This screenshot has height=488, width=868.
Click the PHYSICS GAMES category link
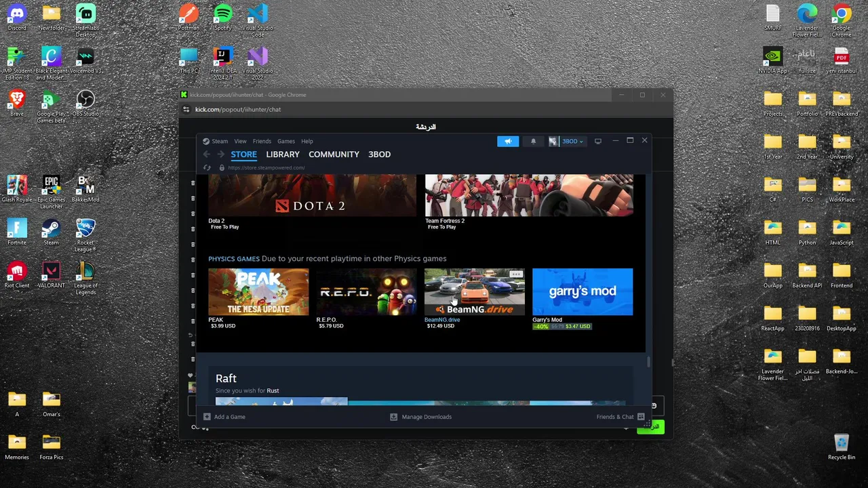(234, 258)
